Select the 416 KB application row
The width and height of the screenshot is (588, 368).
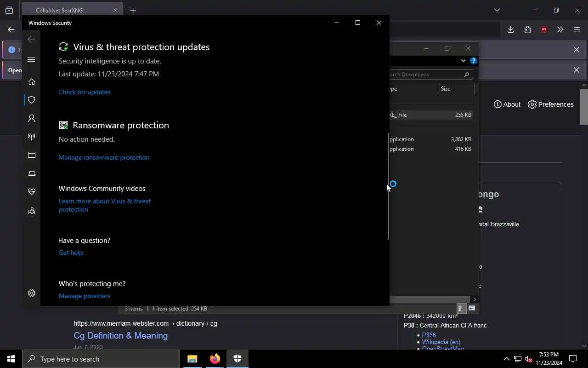tap(431, 149)
